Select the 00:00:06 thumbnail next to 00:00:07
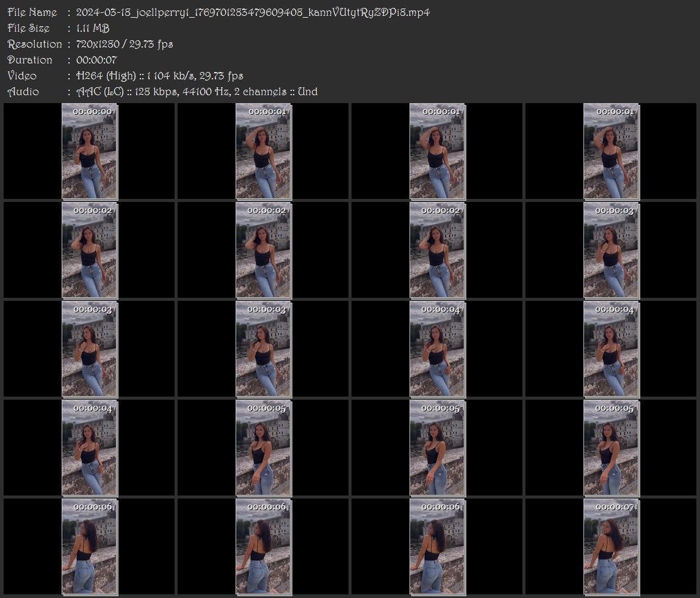This screenshot has width=700, height=598. (x=438, y=547)
